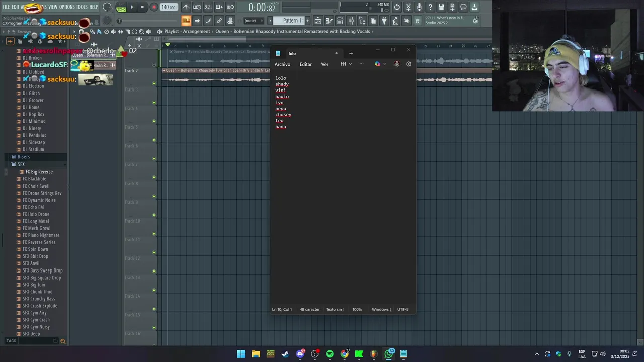The width and height of the screenshot is (644, 362).
Task: Toggle loop recording icon
Action: coord(230,7)
